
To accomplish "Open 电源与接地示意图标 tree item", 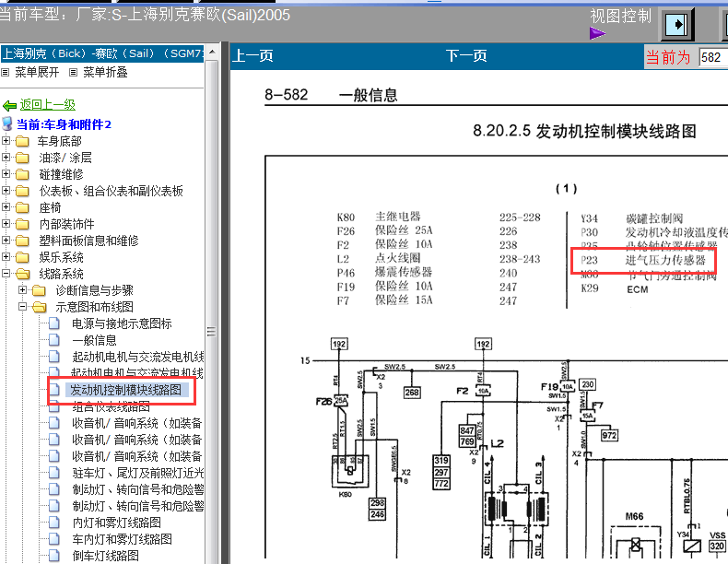I will [x=122, y=323].
